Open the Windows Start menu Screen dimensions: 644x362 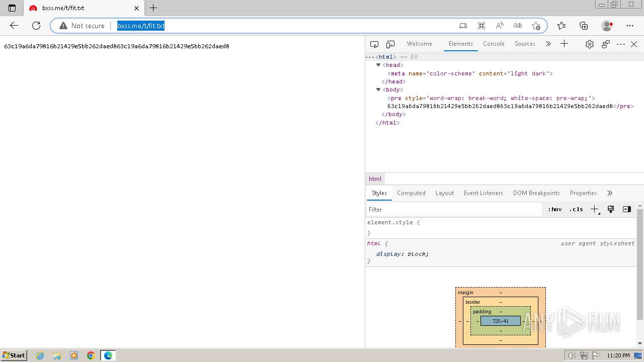(x=14, y=355)
